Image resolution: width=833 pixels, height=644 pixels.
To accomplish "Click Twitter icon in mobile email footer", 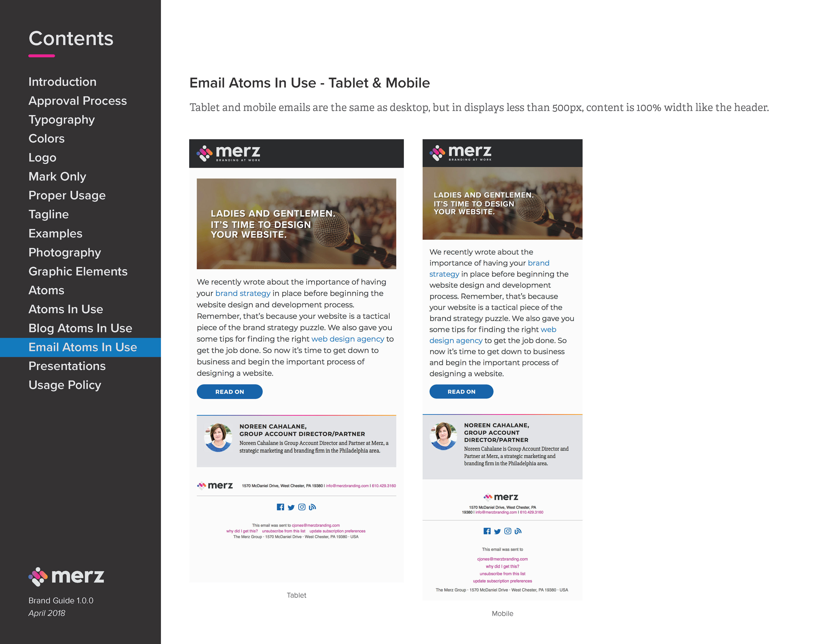I will (x=497, y=531).
